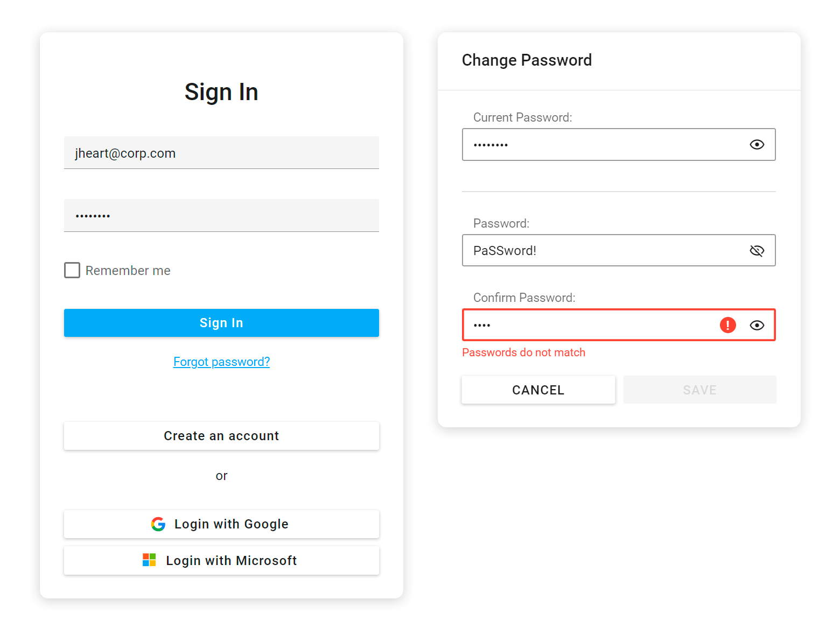The image size is (840, 635).
Task: Click the Sign In form's password field
Action: point(221,216)
